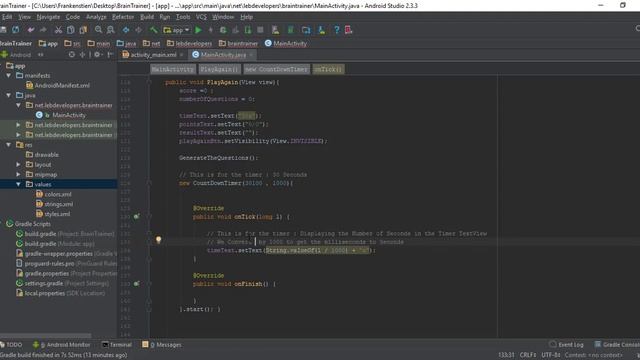Viewport: 640px width, 360px height.
Task: Click the lebdevelopers breadcrumb folder
Action: (189, 43)
